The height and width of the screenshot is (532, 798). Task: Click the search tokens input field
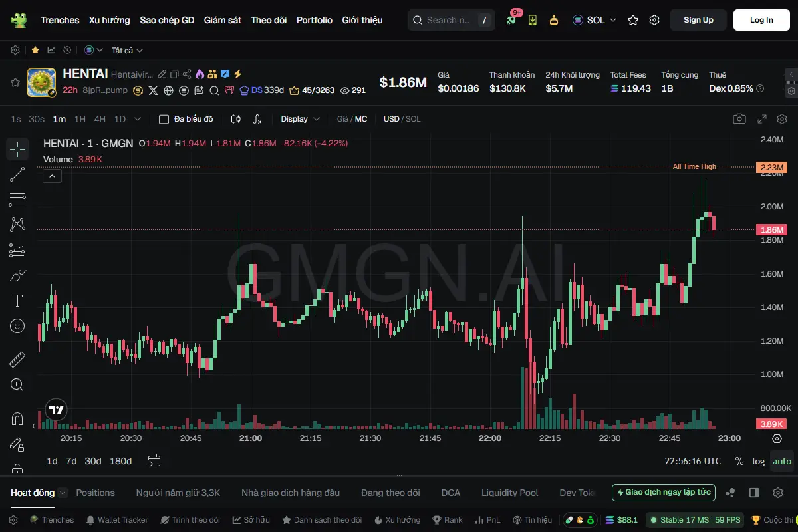click(452, 20)
